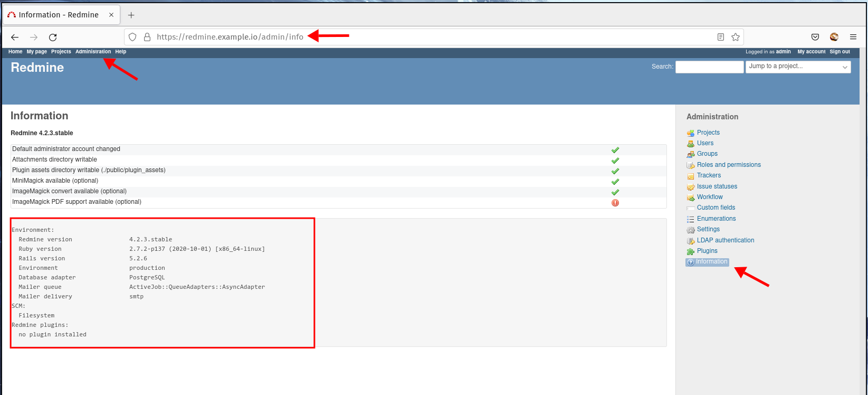Image resolution: width=868 pixels, height=395 pixels.
Task: Click the '2.7.2-p137' Ruby version value
Action: click(x=147, y=249)
